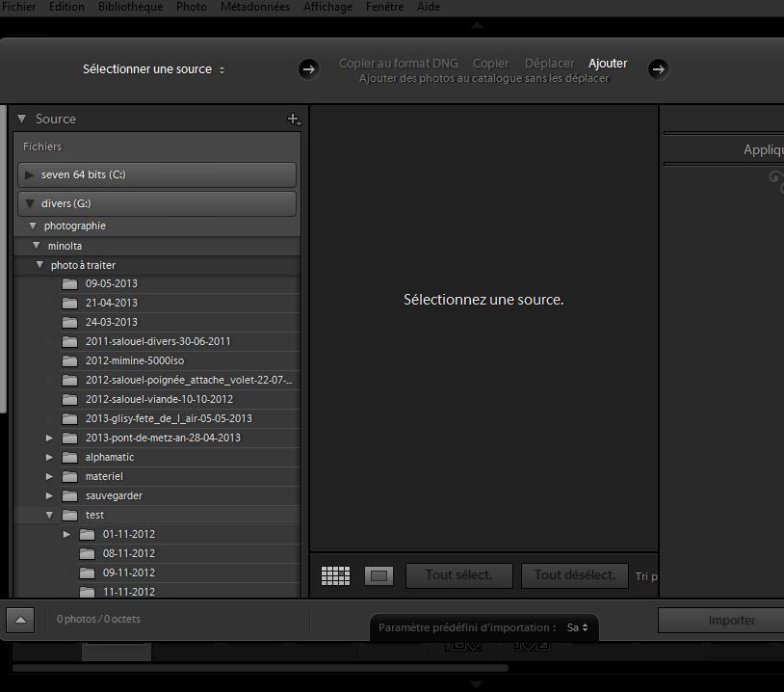Expand the sauvegarder folder arrow
This screenshot has width=784, height=692.
pyautogui.click(x=49, y=495)
